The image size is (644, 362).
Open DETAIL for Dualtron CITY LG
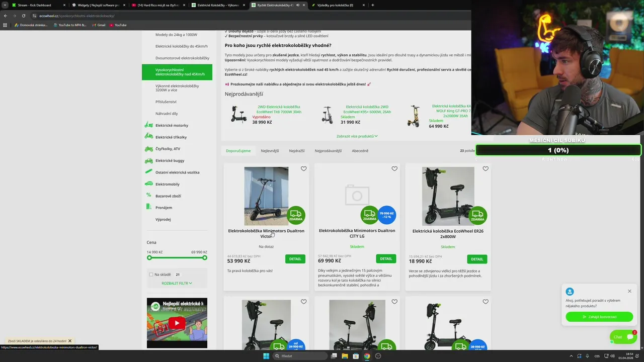[x=386, y=258]
